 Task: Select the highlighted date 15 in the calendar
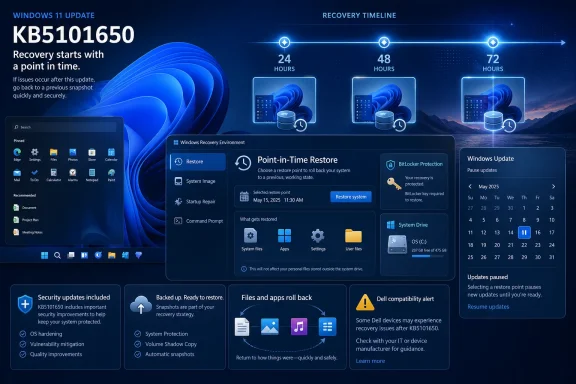(524, 232)
